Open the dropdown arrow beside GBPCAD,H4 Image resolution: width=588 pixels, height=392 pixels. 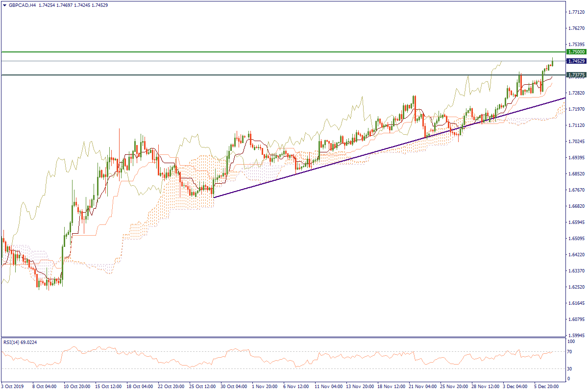(x=4, y=5)
